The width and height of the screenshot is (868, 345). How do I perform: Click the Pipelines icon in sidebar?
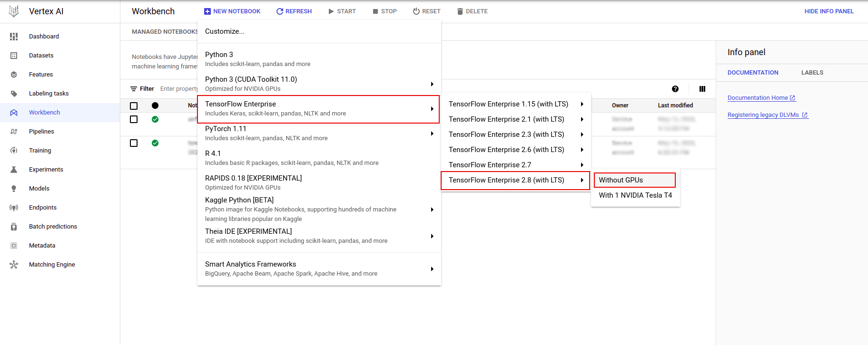[x=14, y=132]
